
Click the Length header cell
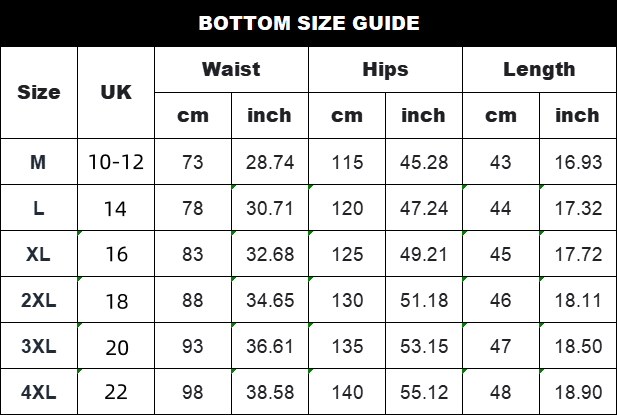539,70
